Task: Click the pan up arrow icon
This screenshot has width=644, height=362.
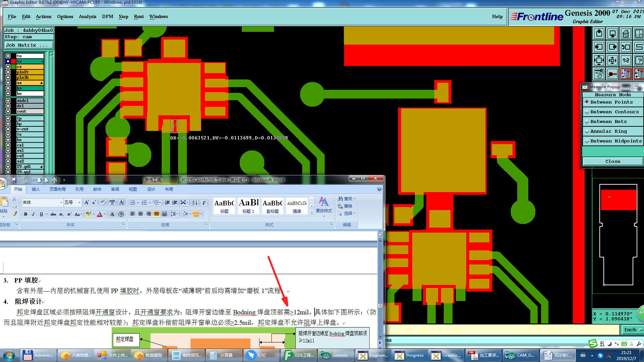Action: 599,34
